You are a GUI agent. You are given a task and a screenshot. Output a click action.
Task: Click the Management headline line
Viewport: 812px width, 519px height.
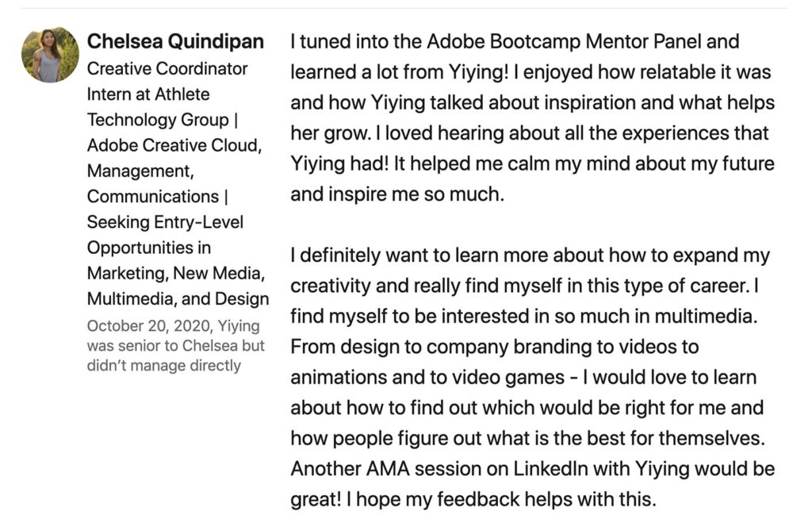coord(140,171)
